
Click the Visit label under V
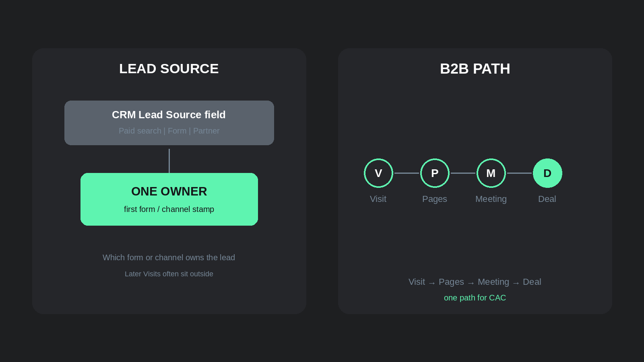point(378,199)
